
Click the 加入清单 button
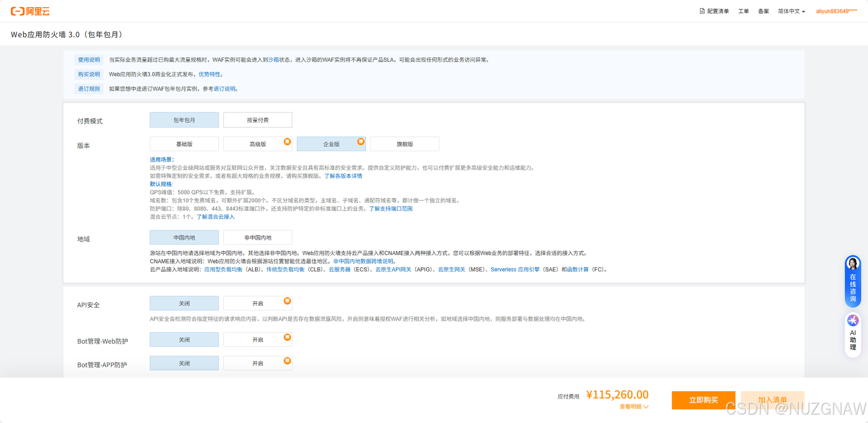772,400
